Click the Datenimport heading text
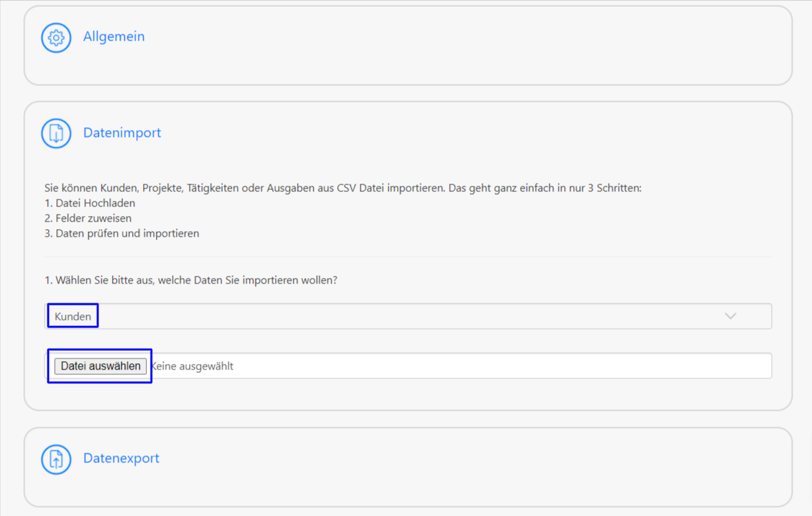Screen dimensions: 812x516 coord(122,133)
